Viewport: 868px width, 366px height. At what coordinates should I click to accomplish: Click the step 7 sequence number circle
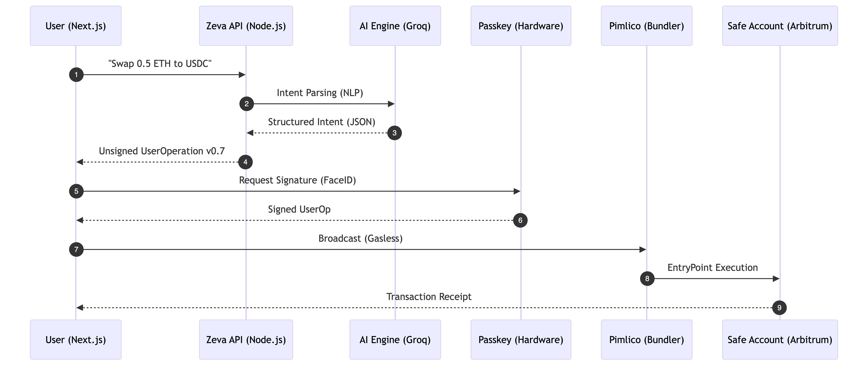(76, 250)
